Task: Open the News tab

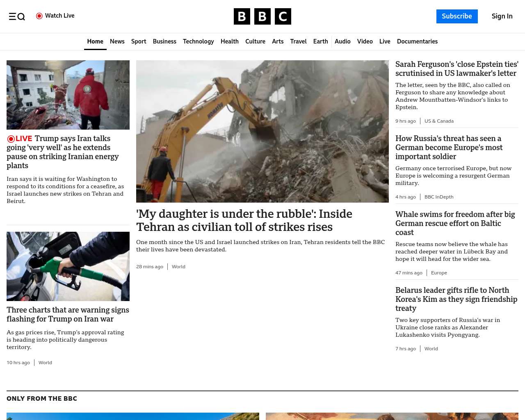Action: 117,41
